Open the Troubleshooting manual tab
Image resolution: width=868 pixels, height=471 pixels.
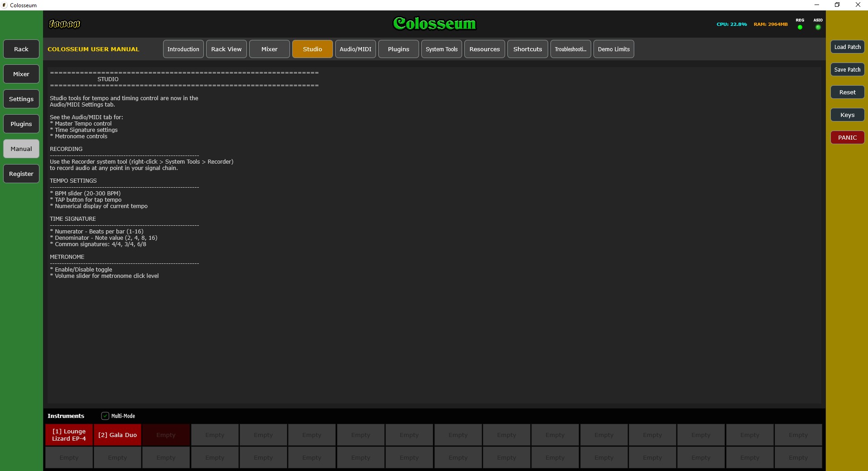click(x=570, y=49)
